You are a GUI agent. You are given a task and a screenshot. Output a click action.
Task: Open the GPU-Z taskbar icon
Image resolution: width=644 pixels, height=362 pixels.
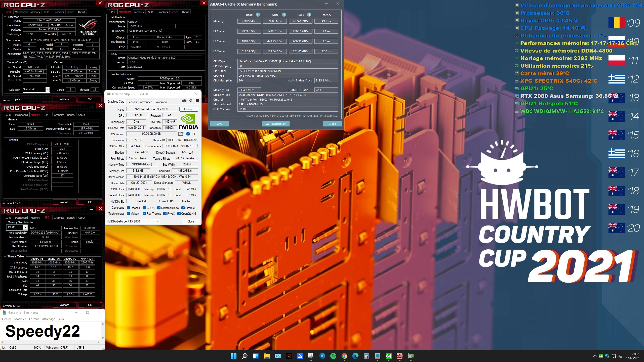coord(411,356)
